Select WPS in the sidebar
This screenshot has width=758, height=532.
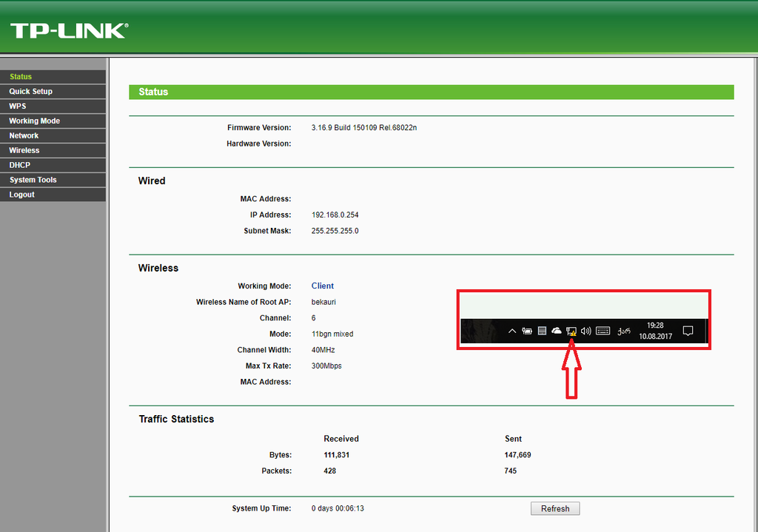tap(53, 107)
